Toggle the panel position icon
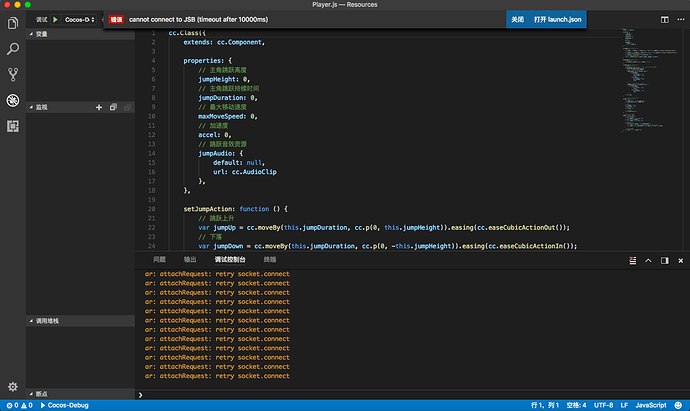 [x=664, y=259]
